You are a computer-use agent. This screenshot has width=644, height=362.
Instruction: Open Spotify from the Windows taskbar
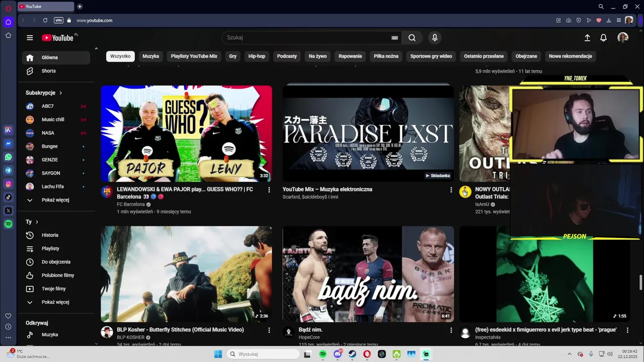pyautogui.click(x=323, y=354)
